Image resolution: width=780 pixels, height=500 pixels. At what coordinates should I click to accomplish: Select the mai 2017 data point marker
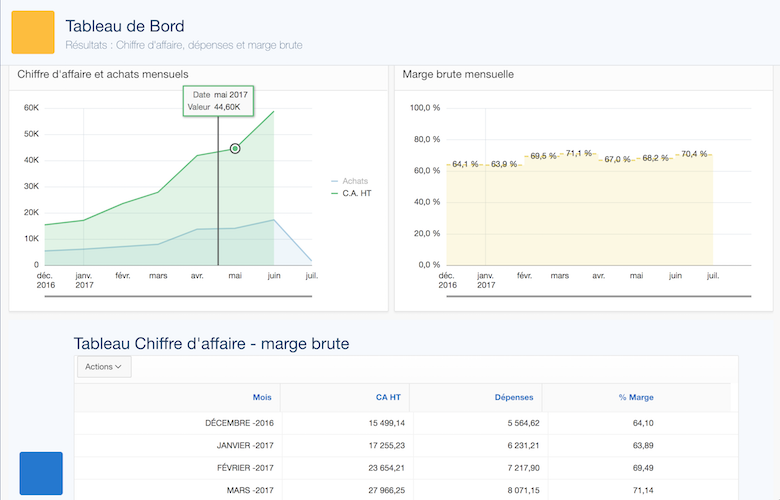(235, 148)
